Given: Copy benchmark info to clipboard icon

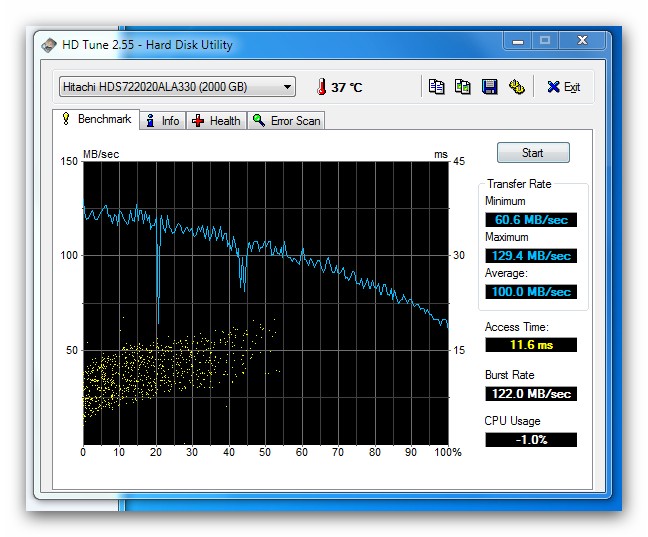Looking at the screenshot, I should tap(436, 87).
